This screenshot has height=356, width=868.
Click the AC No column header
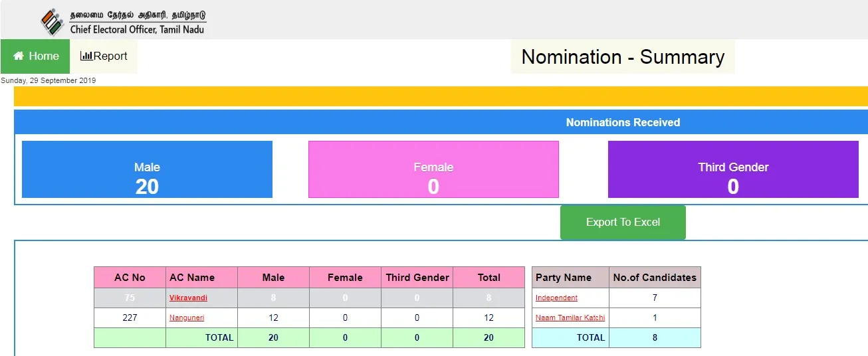(130, 278)
